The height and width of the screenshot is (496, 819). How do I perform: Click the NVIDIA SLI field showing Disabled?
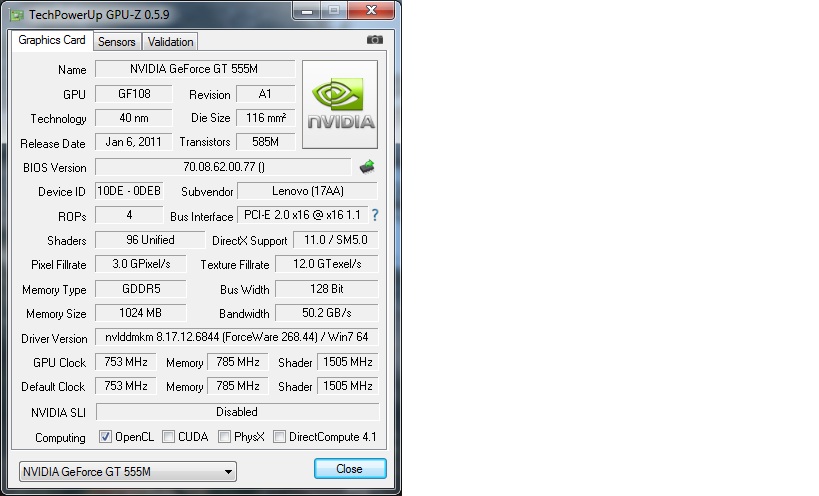click(x=237, y=412)
